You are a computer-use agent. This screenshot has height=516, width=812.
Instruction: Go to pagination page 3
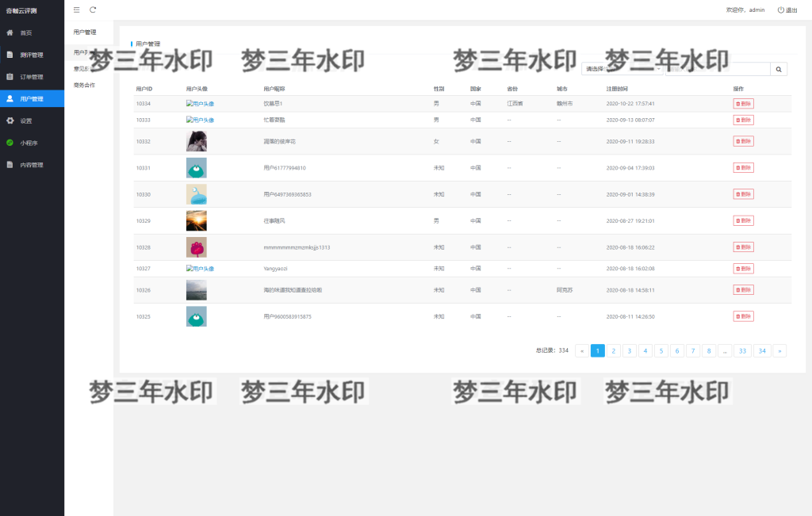pyautogui.click(x=629, y=351)
